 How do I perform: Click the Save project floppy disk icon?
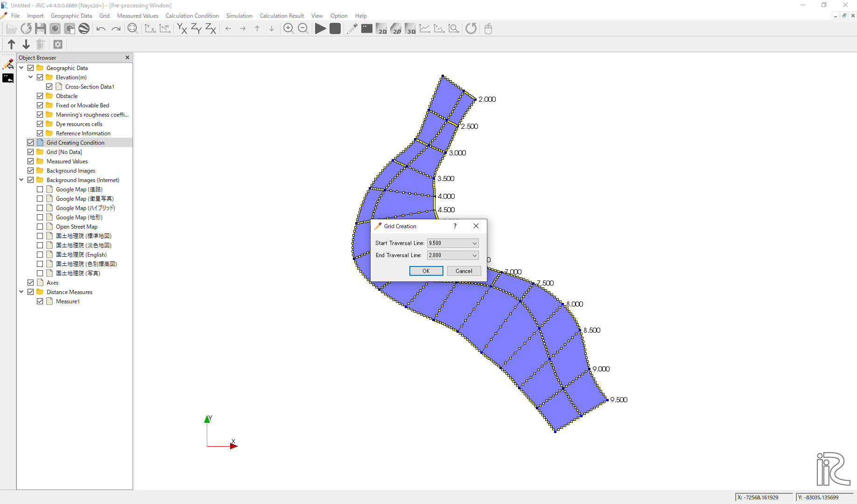[x=41, y=29]
